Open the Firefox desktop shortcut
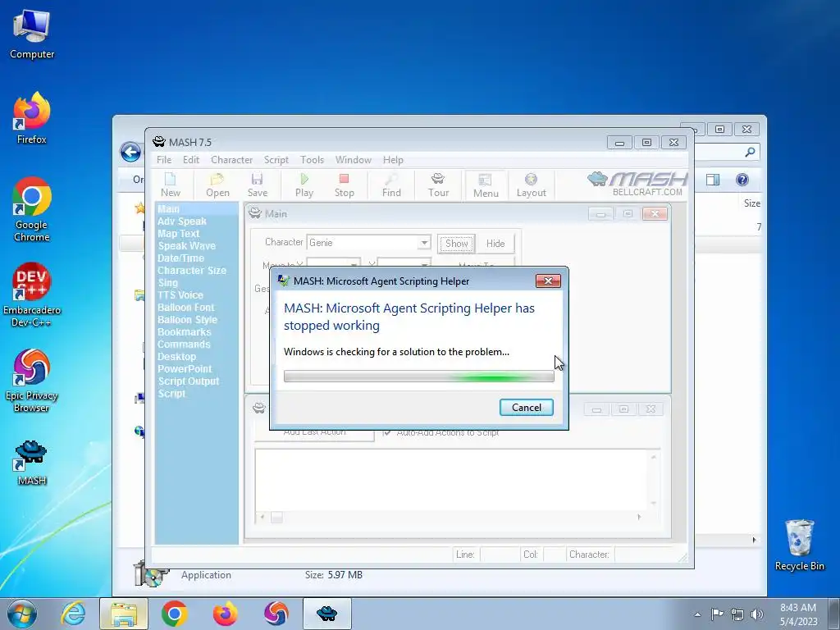The height and width of the screenshot is (630, 840). (32, 118)
